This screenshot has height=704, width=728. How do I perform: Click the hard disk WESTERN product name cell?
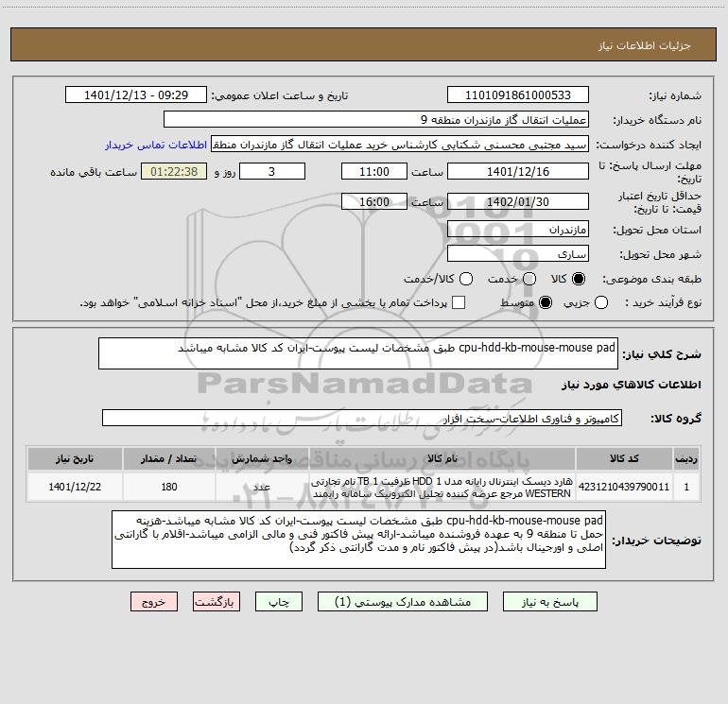(442, 487)
